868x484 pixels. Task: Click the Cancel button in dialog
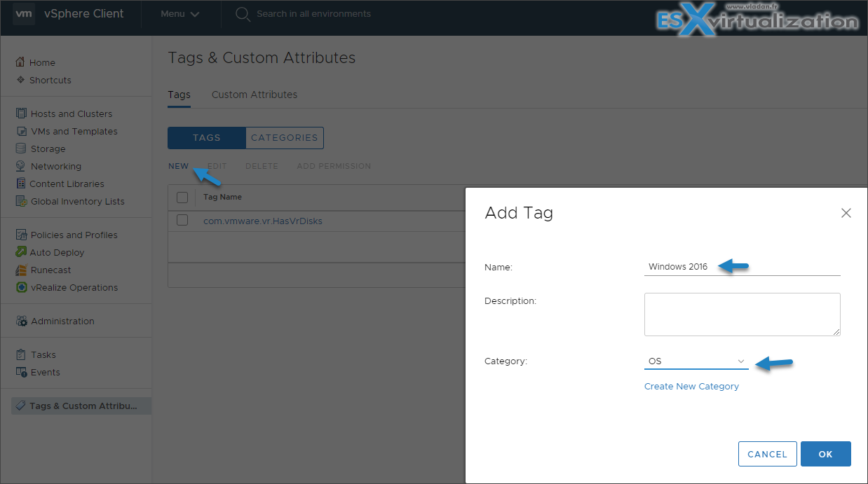[x=768, y=454]
